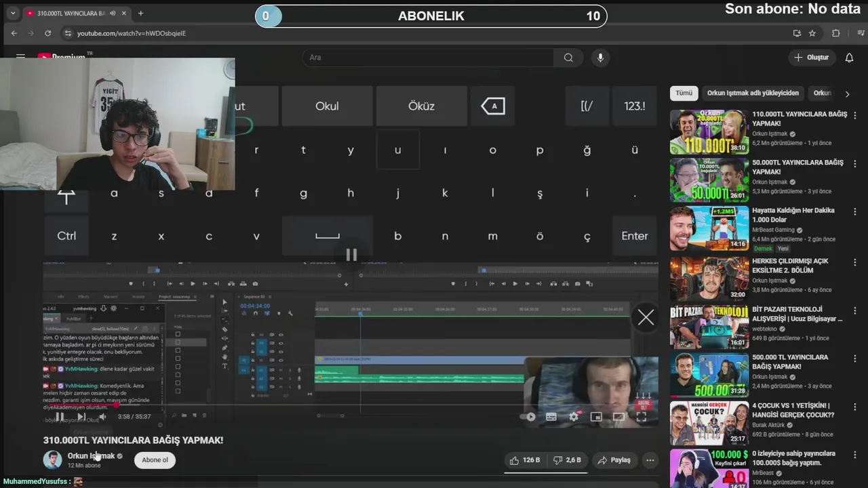Open more actions three-dot menu under video
The image size is (868, 488).
[650, 460]
